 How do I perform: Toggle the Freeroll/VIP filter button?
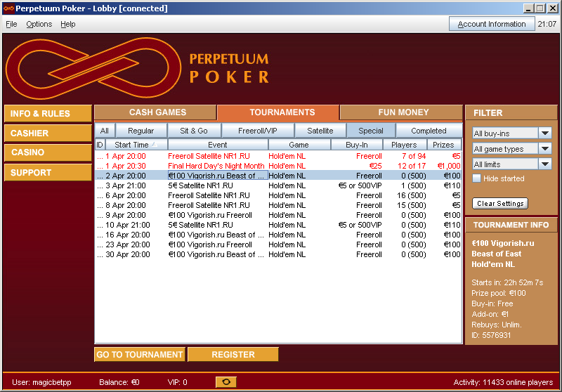(x=257, y=131)
